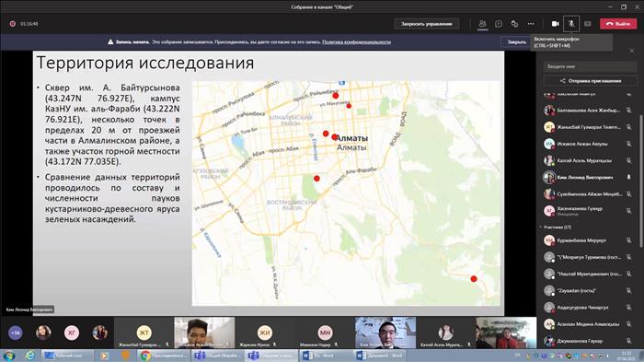This screenshot has width=644, height=362.
Task: Select the ЖТ participant tile in video strip
Action: pyautogui.click(x=144, y=333)
